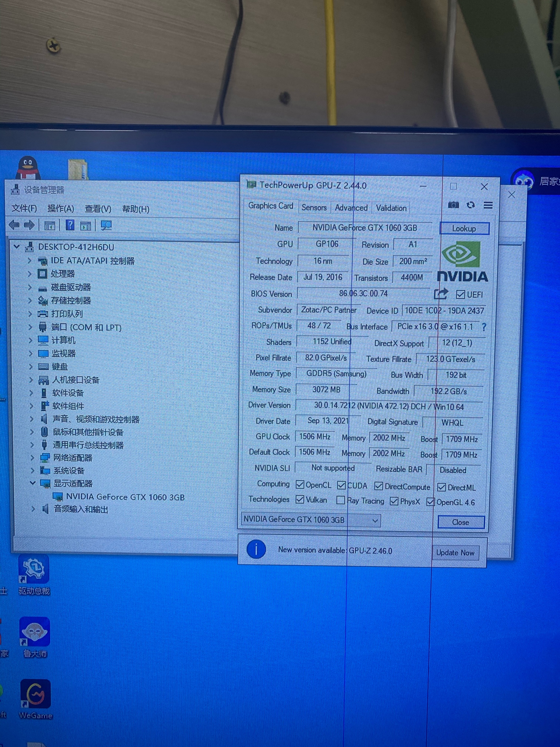Viewport: 560px width, 747px height.
Task: Click Device Manager properties toolbar icon
Action: (49, 225)
